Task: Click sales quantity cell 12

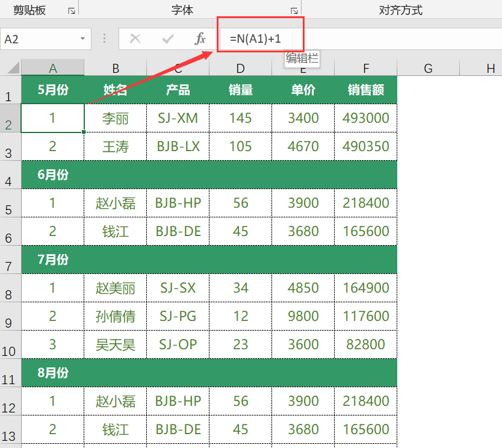Action: 240,316
